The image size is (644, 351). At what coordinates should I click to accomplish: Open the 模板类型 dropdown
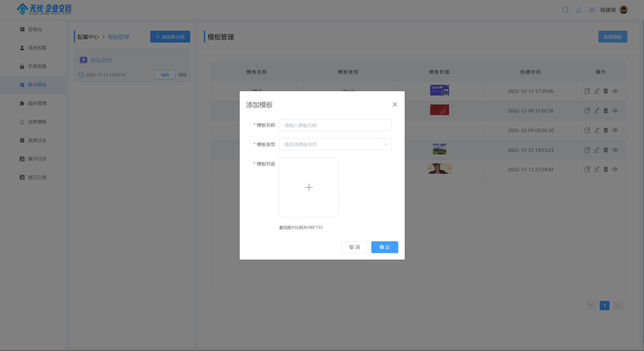click(x=335, y=144)
